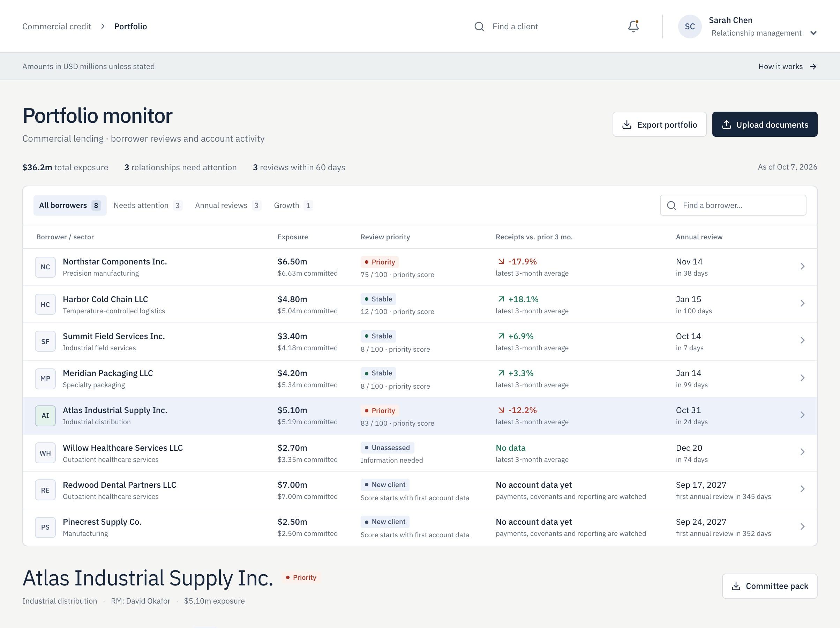Click the up-trend arrow beside +18.1%

coord(501,299)
